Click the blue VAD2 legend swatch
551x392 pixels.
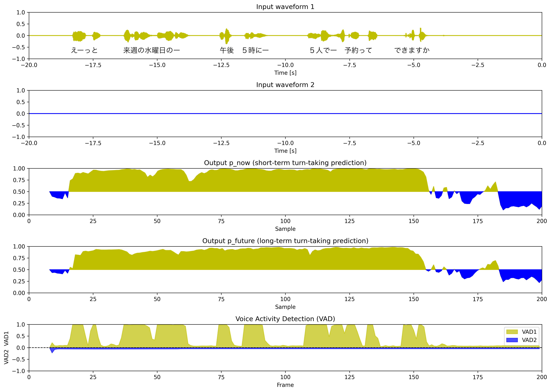tap(512, 340)
